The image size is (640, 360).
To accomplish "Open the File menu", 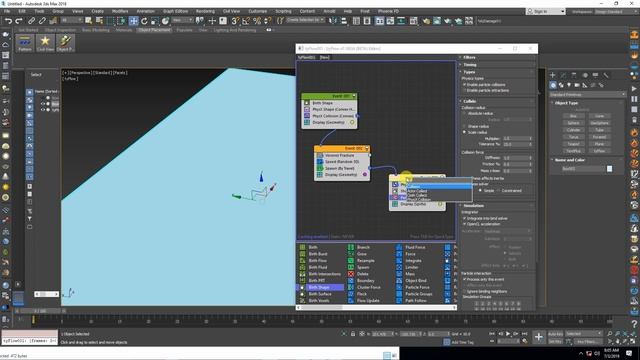I will 7,11.
